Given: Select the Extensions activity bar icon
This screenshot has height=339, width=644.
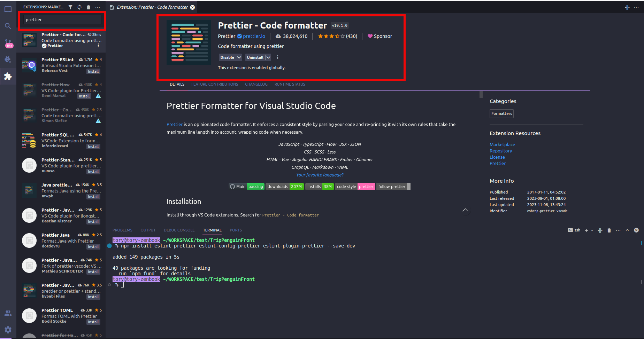Looking at the screenshot, I should (8, 76).
